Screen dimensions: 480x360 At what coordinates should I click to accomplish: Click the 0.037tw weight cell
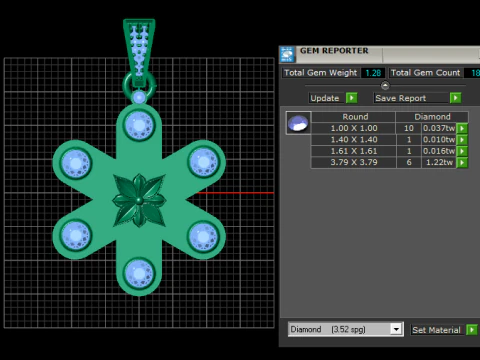click(x=439, y=128)
